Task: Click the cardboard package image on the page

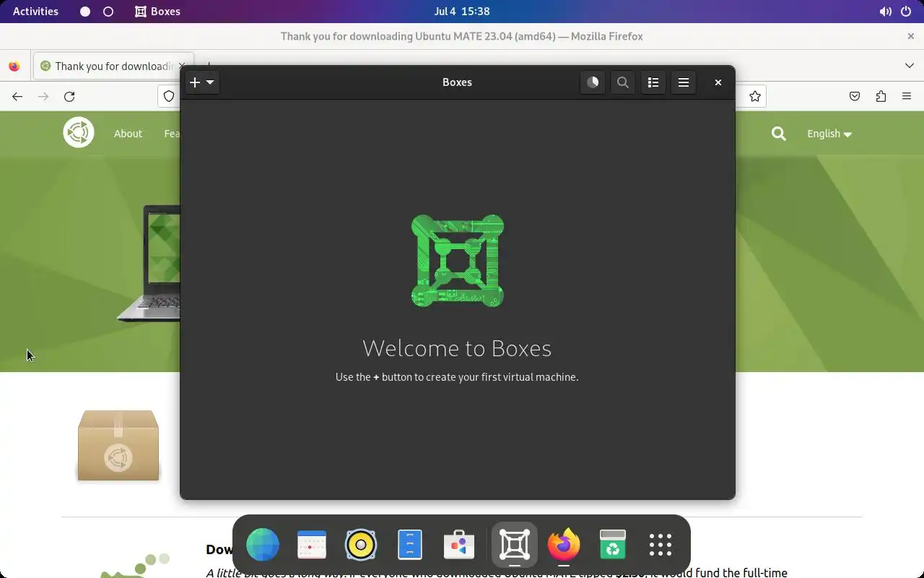Action: pyautogui.click(x=118, y=446)
